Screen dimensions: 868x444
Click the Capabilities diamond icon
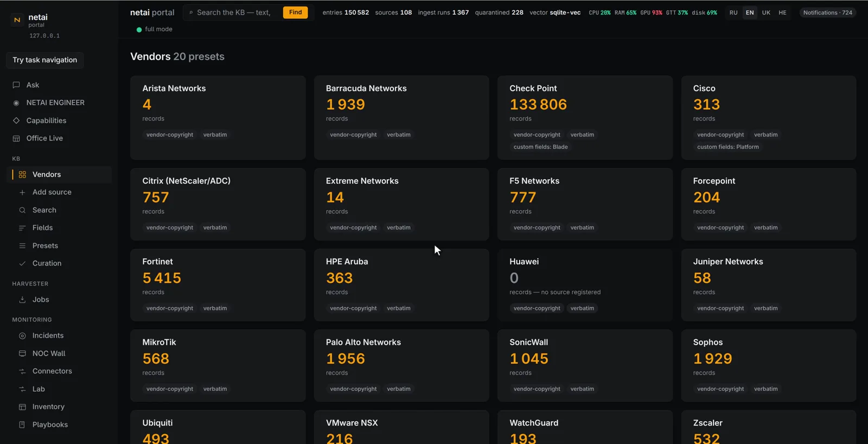16,120
